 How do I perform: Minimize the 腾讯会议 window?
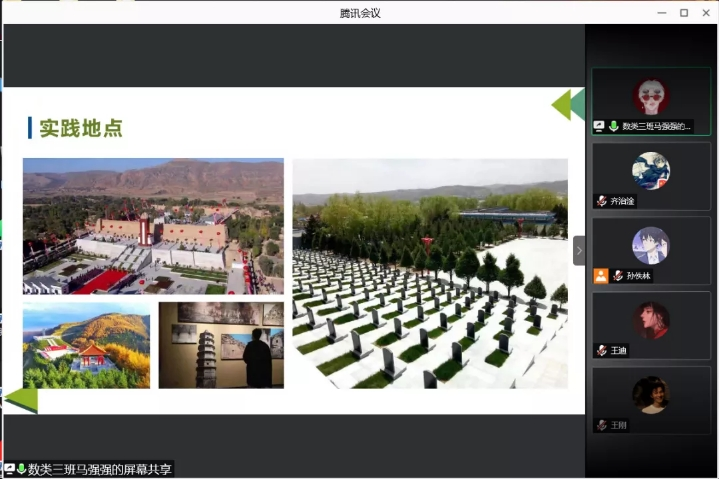click(662, 13)
